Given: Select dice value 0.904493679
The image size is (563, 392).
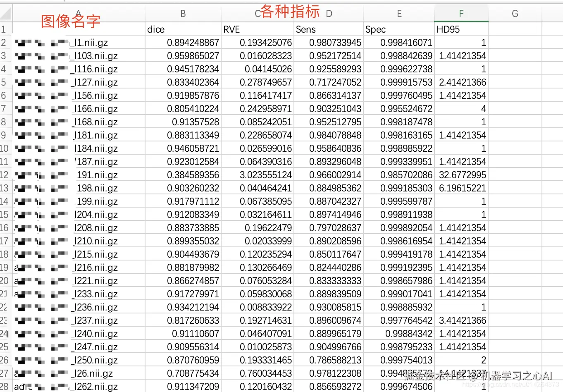Looking at the screenshot, I should [183, 254].
